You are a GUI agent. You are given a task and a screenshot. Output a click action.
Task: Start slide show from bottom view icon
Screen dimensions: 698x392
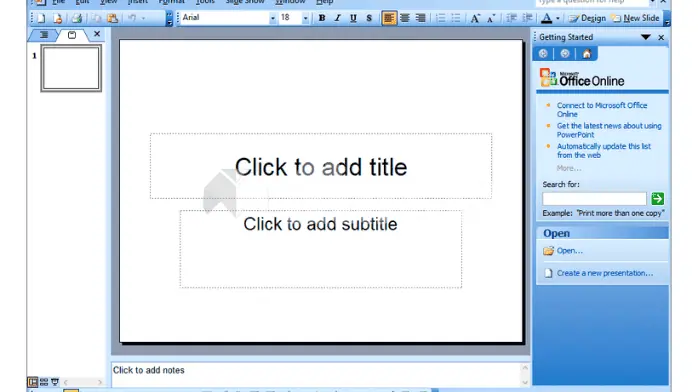point(55,382)
